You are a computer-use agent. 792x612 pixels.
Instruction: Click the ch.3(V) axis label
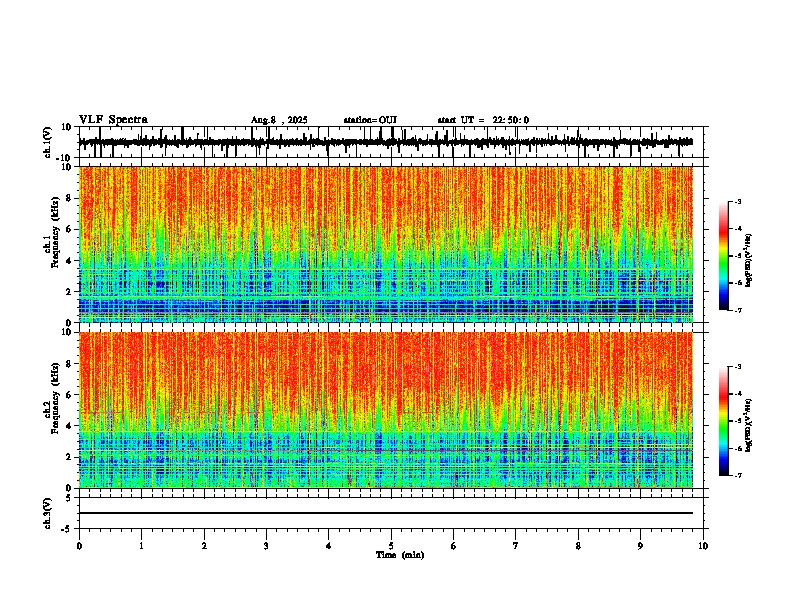48,513
